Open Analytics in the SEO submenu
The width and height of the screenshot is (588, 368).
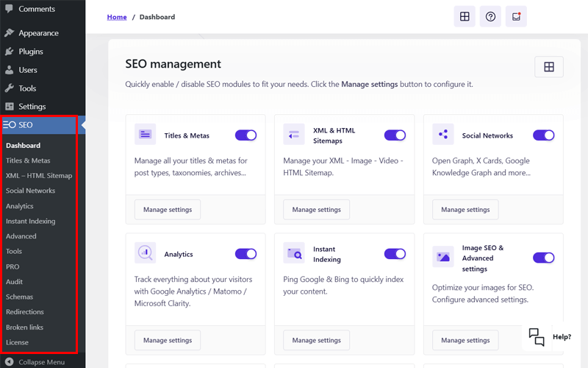tap(20, 206)
